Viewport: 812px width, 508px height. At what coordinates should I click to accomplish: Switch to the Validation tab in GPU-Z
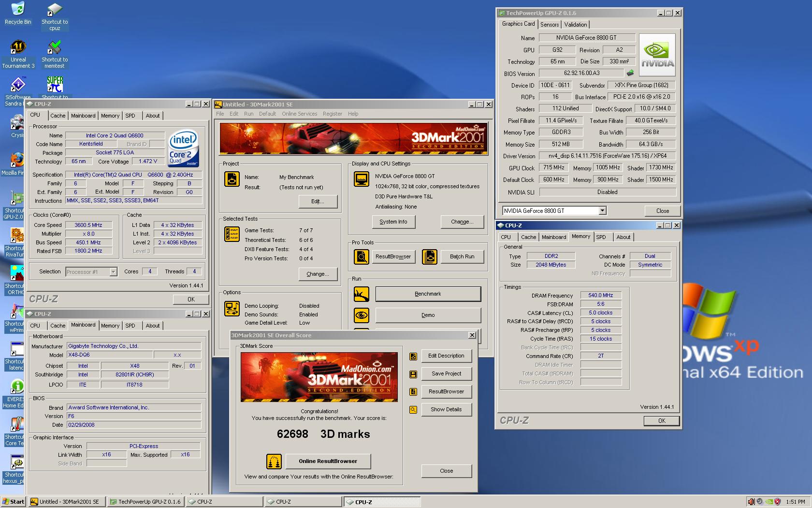tap(576, 25)
